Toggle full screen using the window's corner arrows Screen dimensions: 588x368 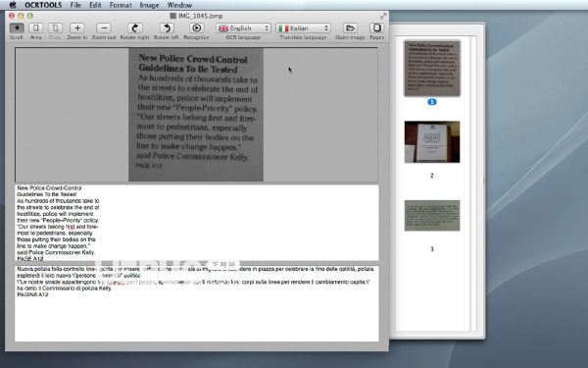(383, 16)
